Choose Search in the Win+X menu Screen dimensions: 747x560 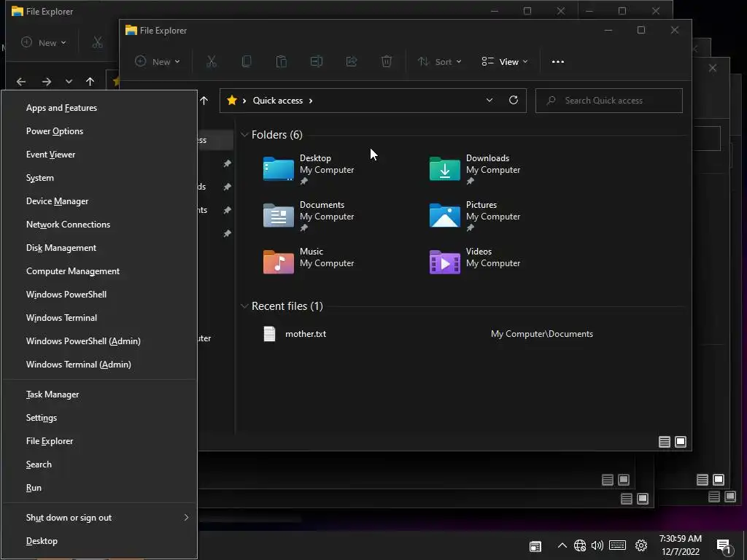(99, 464)
